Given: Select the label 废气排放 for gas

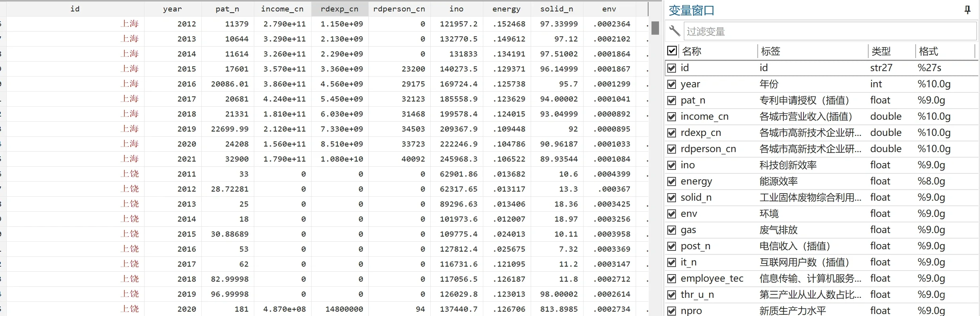Looking at the screenshot, I should [778, 230].
